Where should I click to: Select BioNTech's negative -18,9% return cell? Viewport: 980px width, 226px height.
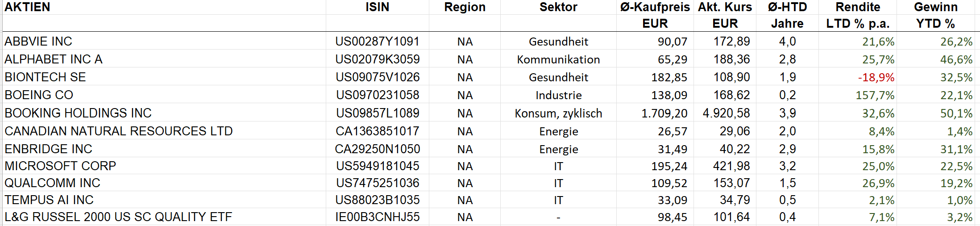pos(876,77)
